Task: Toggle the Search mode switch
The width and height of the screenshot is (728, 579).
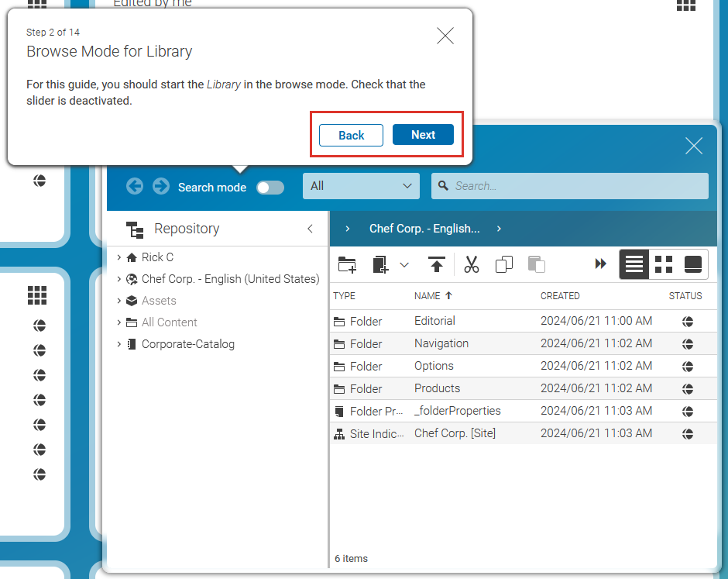Action: tap(270, 188)
